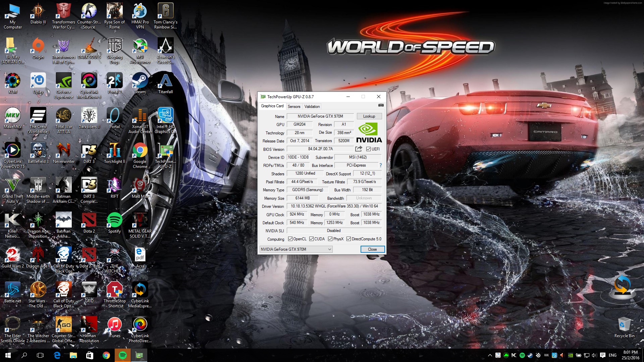Show hidden system tray icons
This screenshot has height=362, width=644.
[x=490, y=355]
